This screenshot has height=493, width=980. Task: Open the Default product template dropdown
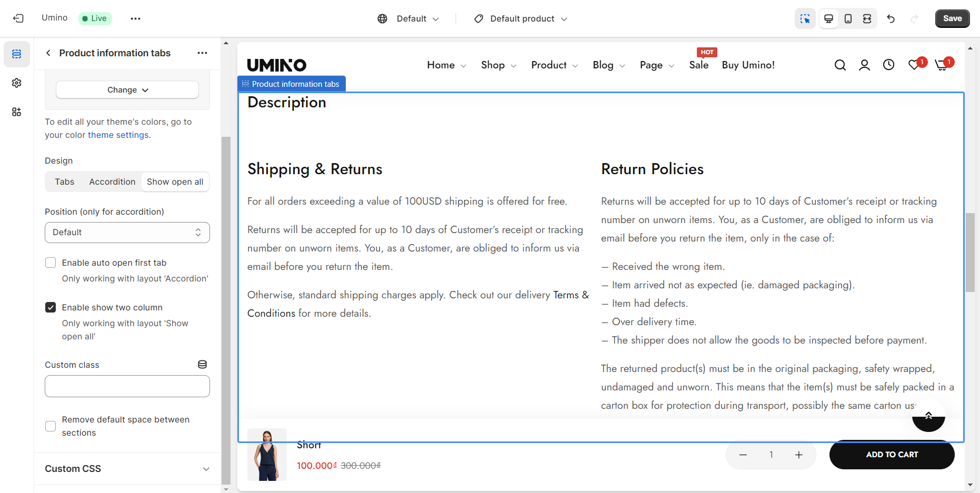coord(521,19)
